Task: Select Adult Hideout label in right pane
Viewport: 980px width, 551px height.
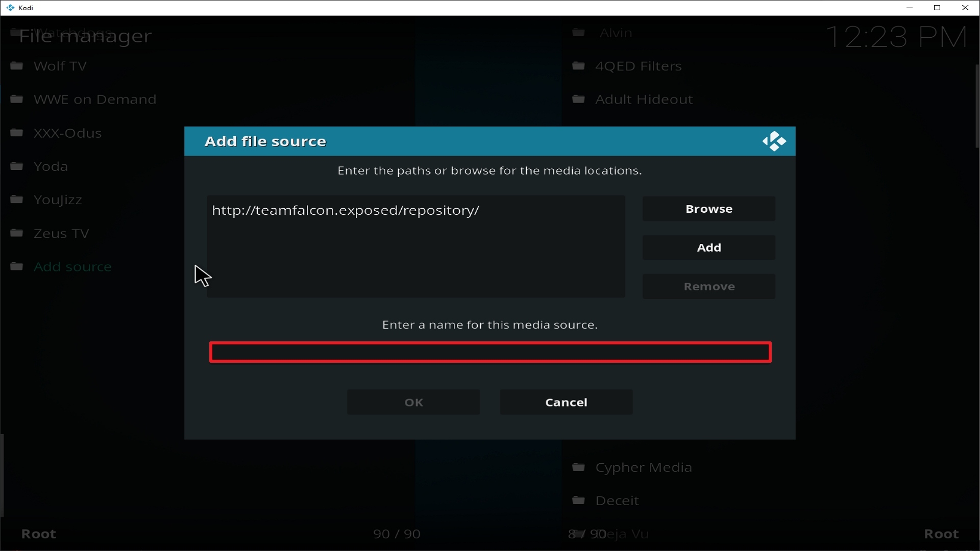Action: click(644, 99)
